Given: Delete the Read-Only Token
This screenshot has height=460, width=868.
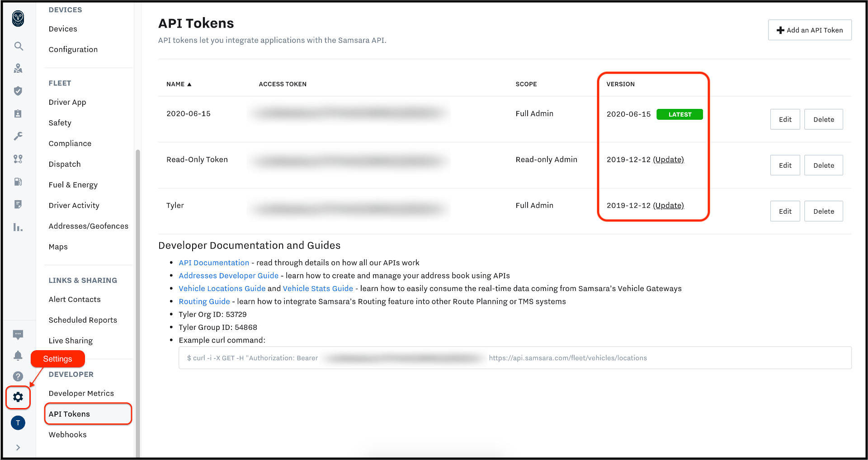Looking at the screenshot, I should pyautogui.click(x=824, y=165).
